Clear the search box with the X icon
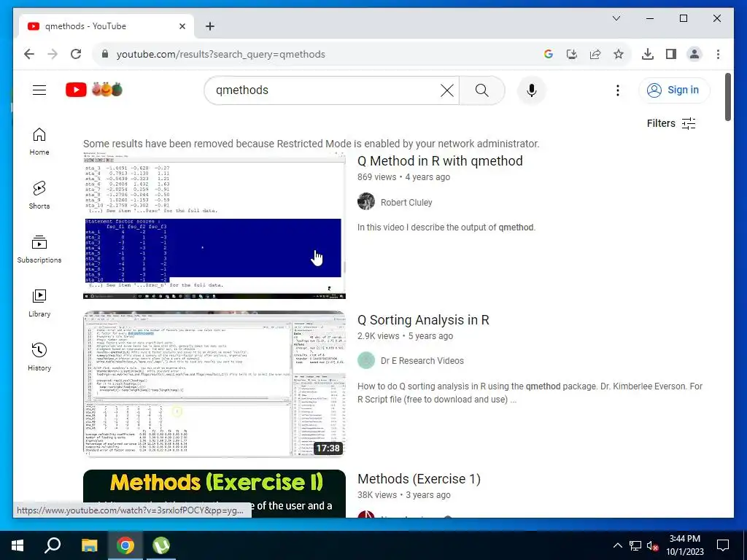The width and height of the screenshot is (747, 560). pos(447,90)
